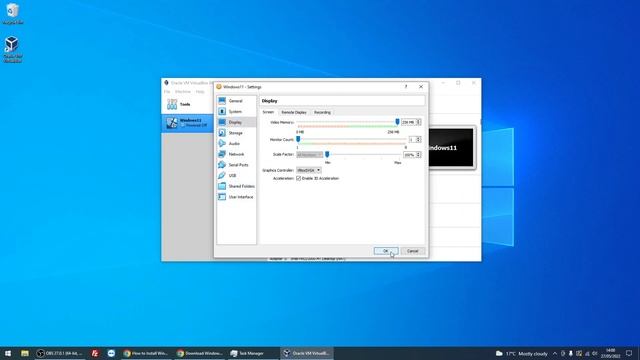
Task: Click the Monitor Count slider handle
Action: click(x=298, y=139)
